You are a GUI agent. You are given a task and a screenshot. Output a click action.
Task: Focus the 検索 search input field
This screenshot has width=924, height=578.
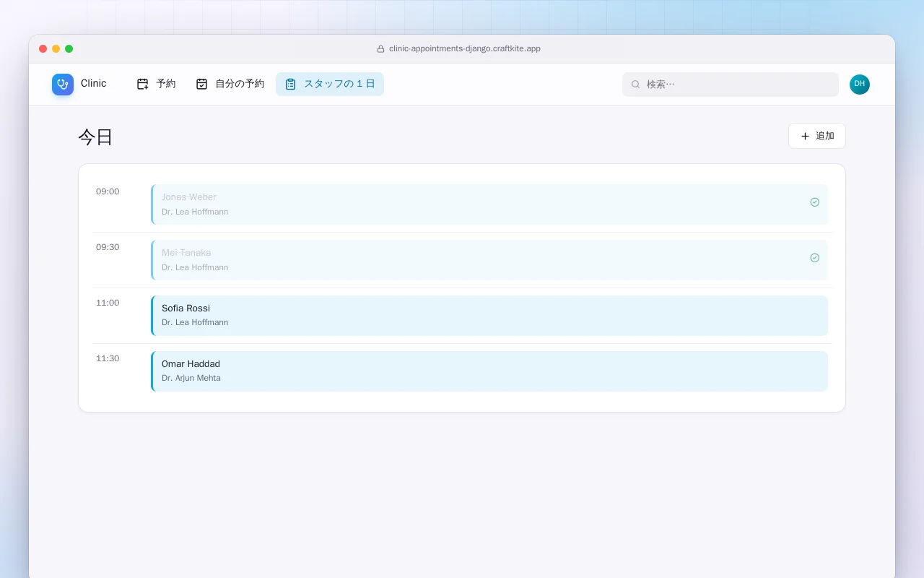click(x=731, y=85)
